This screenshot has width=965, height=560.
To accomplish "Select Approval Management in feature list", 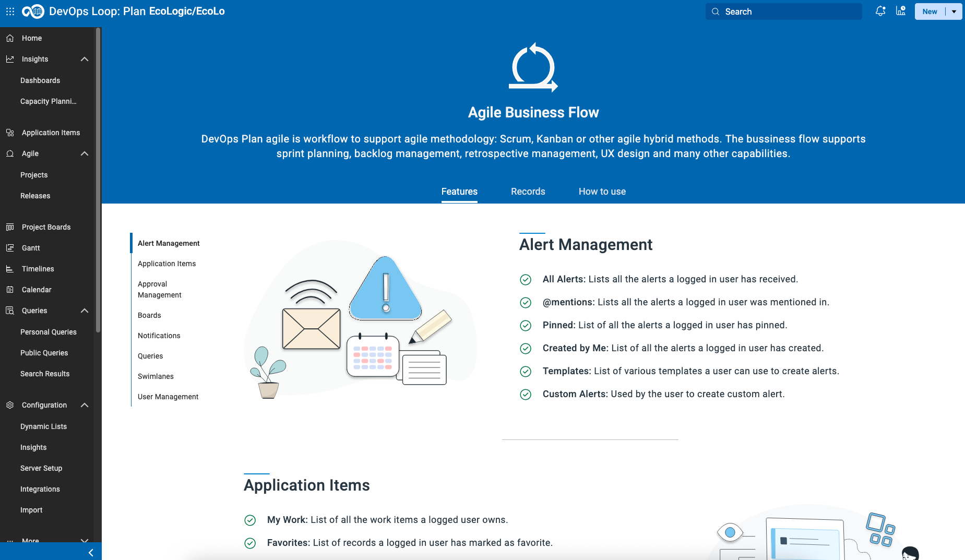I will coord(160,290).
